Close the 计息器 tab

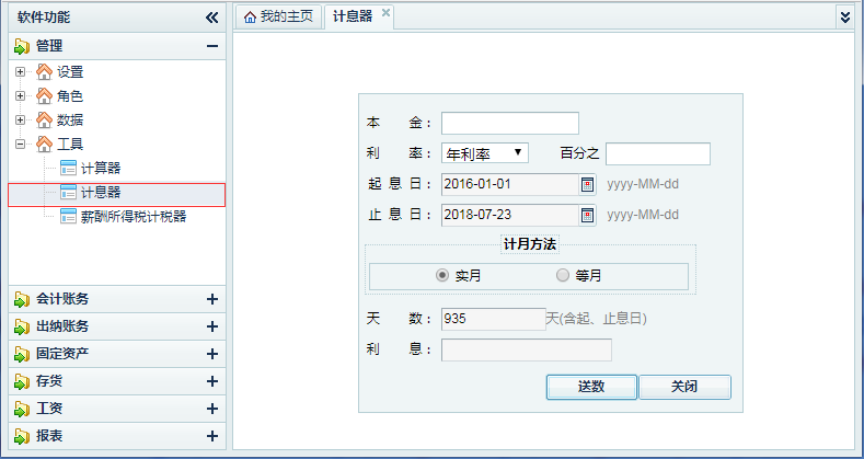pyautogui.click(x=386, y=15)
